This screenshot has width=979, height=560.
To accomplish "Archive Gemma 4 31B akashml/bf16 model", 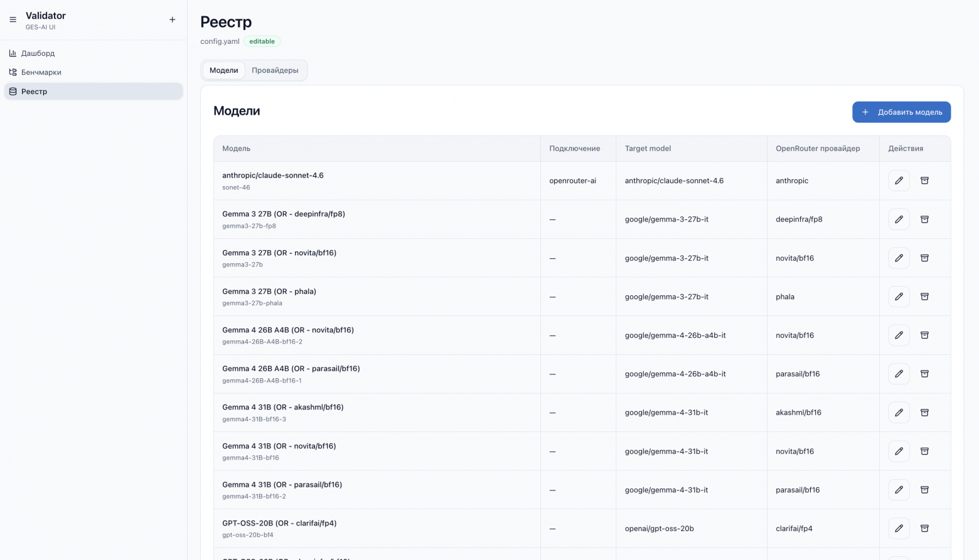I will [924, 413].
